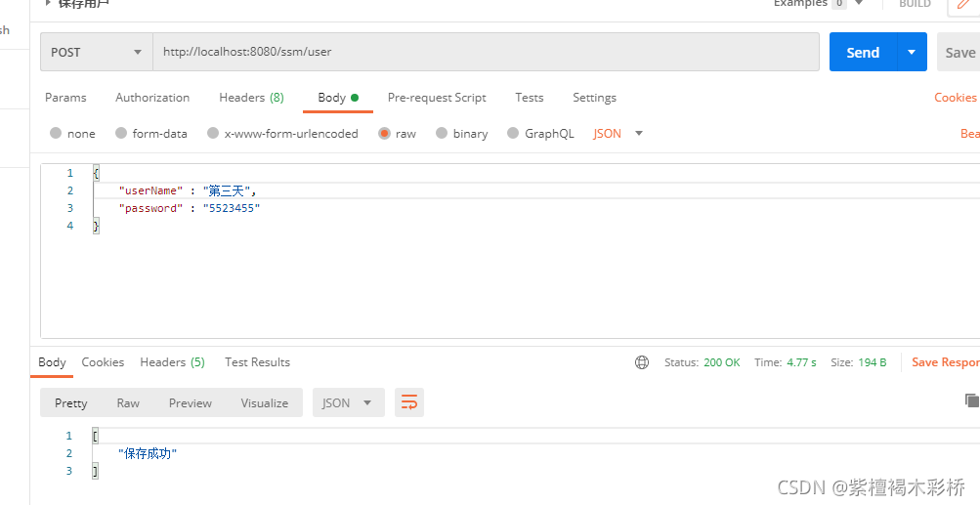Image resolution: width=980 pixels, height=505 pixels.
Task: Open the Tests tab
Action: point(530,98)
